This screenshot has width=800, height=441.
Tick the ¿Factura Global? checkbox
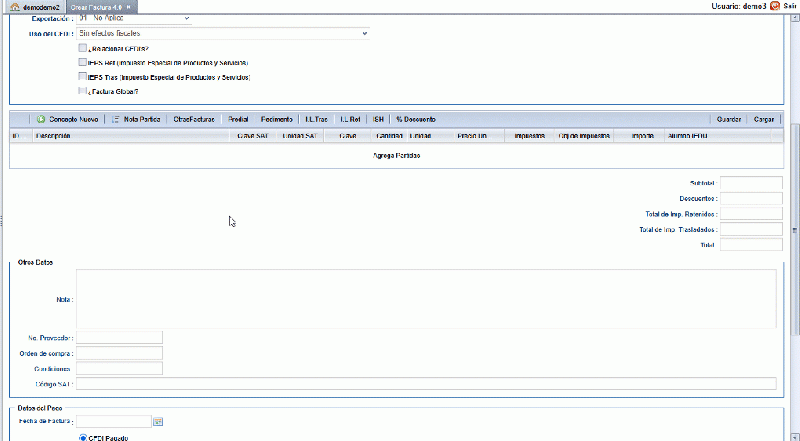(83, 91)
